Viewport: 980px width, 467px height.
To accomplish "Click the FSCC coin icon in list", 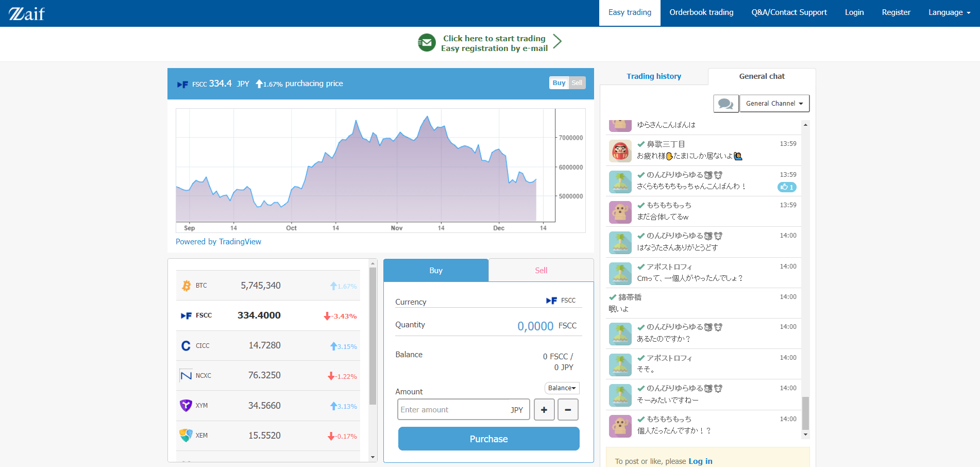I will 186,315.
